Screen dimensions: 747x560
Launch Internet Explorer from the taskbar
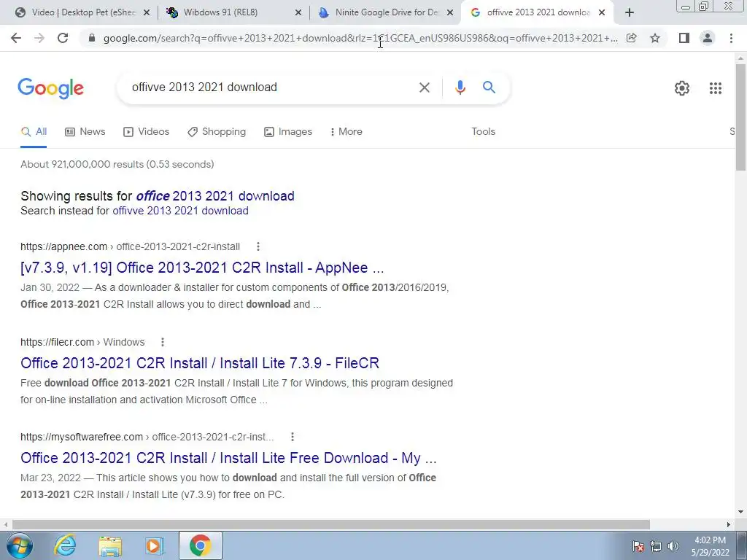pos(65,545)
